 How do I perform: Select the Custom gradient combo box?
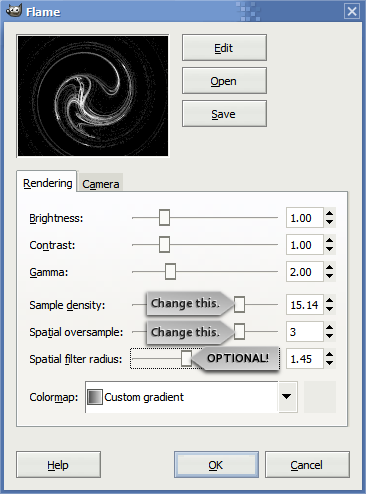point(191,397)
